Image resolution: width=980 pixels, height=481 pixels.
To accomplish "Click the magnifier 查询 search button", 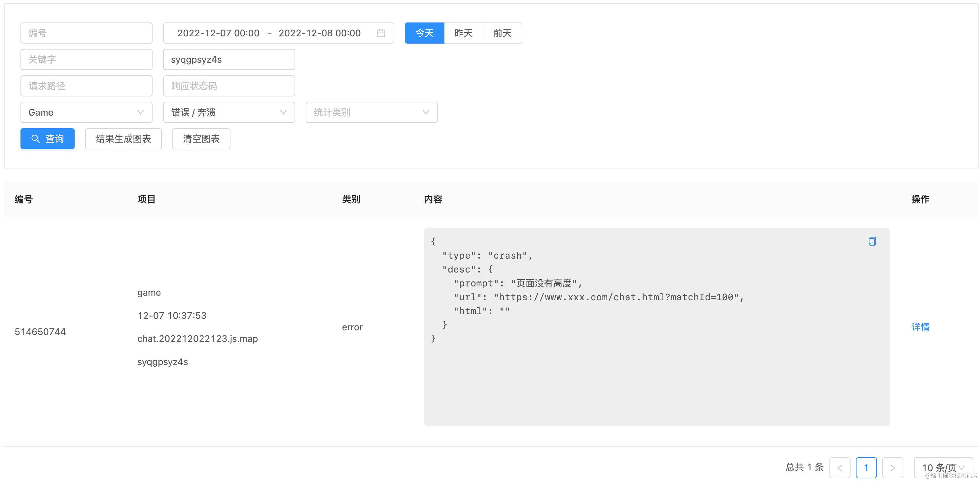I will tap(48, 139).
